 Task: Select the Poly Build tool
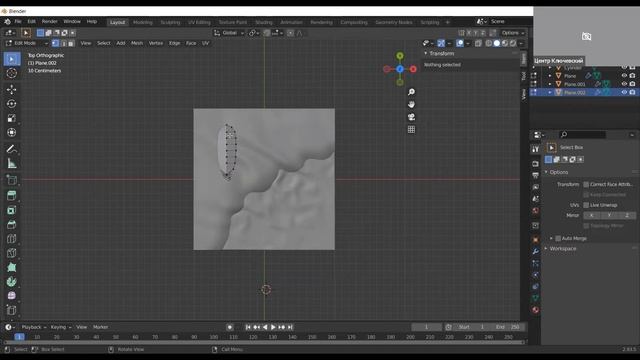[x=12, y=267]
